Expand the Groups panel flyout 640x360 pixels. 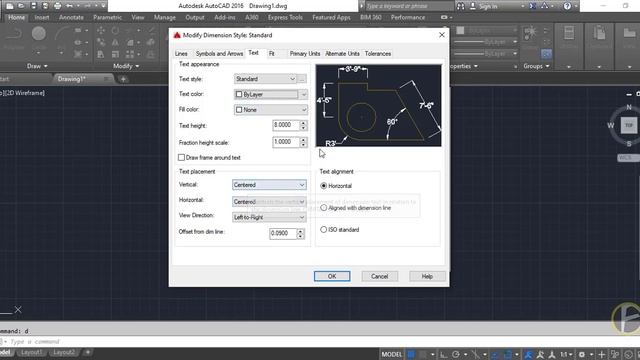tap(536, 66)
